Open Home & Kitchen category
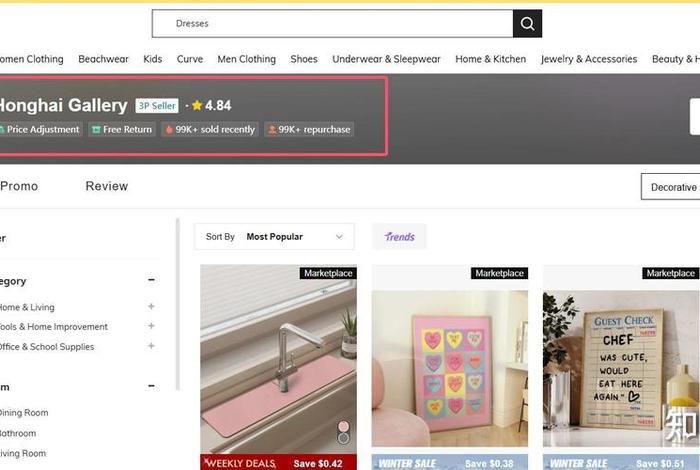The width and height of the screenshot is (700, 470). [491, 59]
